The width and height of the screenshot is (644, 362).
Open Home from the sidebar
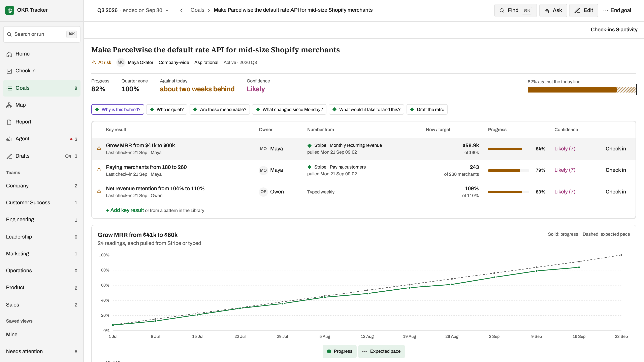tap(42, 54)
